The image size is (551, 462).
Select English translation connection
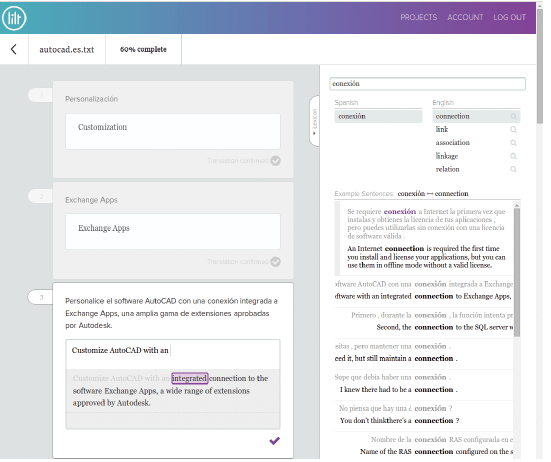click(452, 116)
